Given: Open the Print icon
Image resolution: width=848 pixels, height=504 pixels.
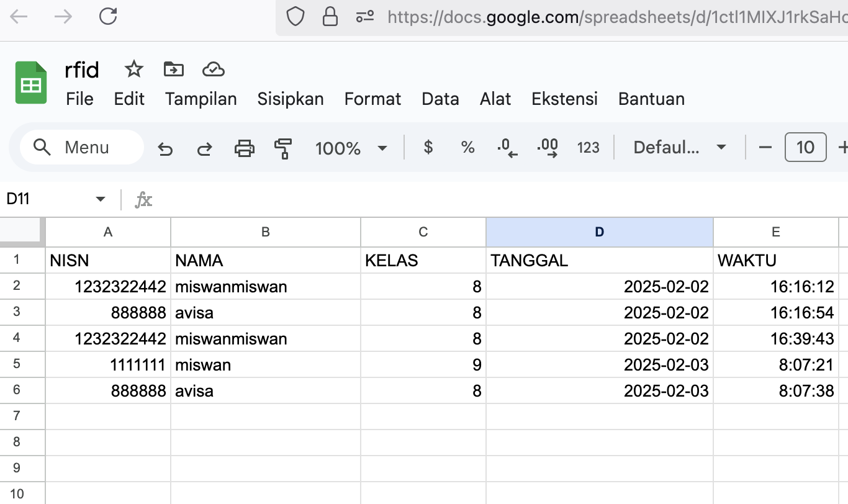Looking at the screenshot, I should [245, 148].
